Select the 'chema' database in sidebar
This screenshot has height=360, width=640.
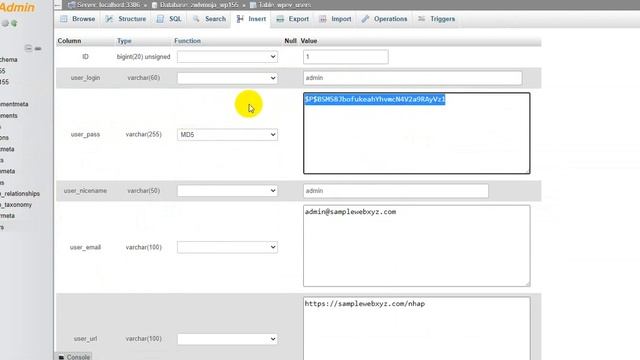[9, 60]
